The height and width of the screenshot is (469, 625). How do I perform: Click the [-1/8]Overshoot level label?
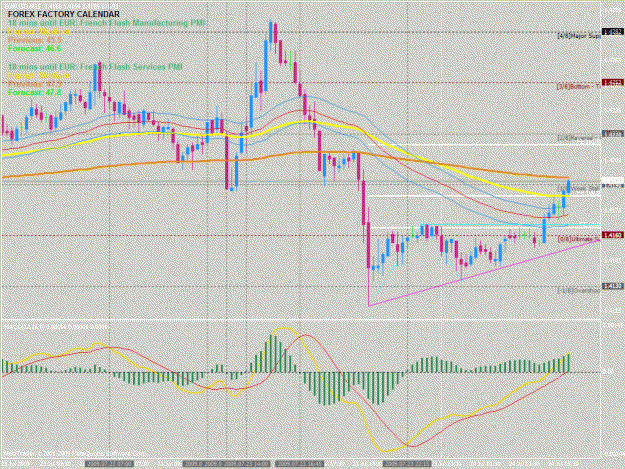(x=578, y=290)
